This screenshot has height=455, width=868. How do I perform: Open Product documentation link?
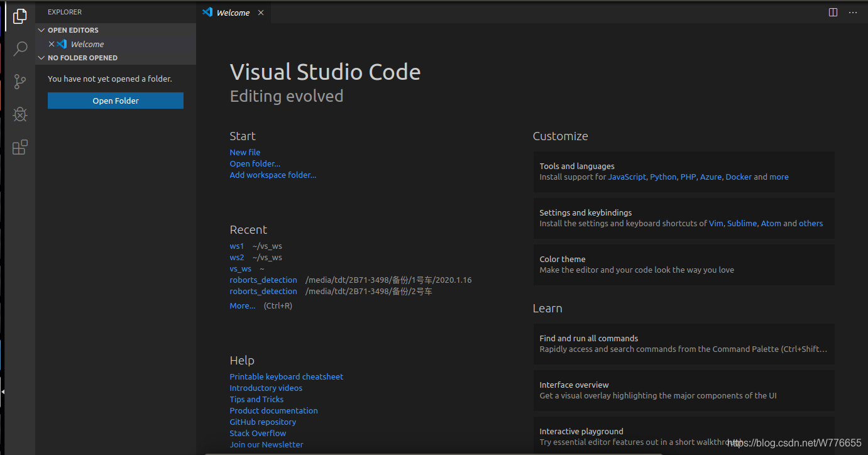click(x=273, y=410)
